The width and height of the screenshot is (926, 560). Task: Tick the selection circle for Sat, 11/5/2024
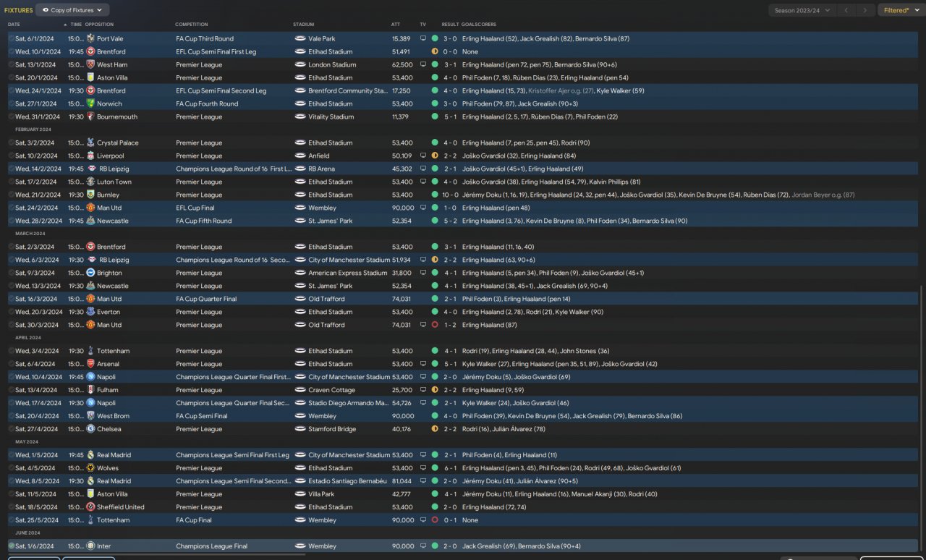coord(11,494)
